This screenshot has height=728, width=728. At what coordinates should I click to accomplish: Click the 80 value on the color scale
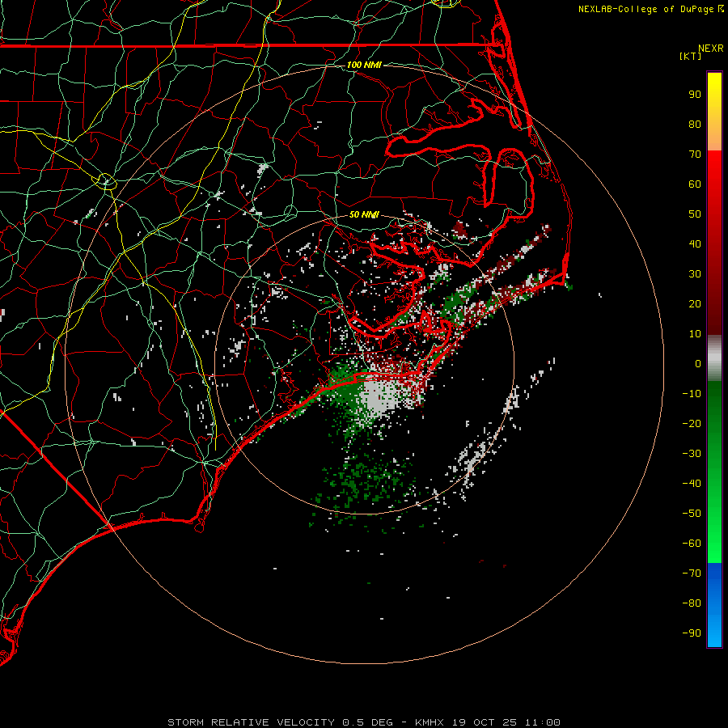695,124
